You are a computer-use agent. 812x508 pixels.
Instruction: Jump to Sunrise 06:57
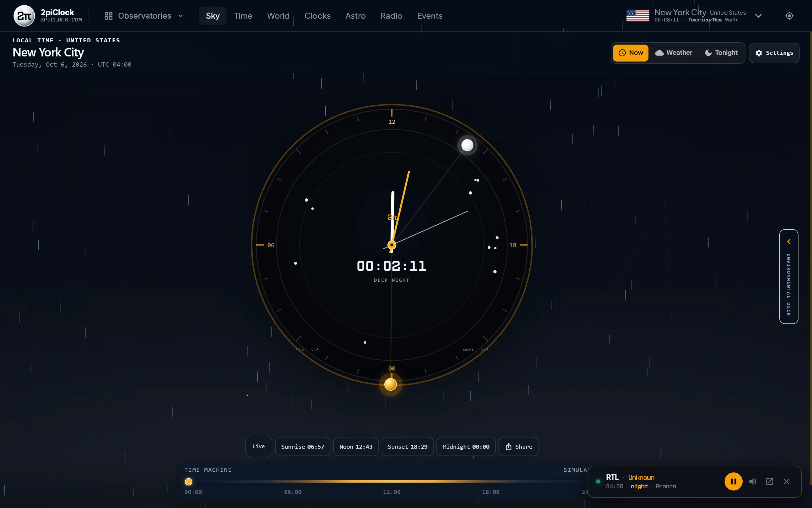tap(303, 446)
